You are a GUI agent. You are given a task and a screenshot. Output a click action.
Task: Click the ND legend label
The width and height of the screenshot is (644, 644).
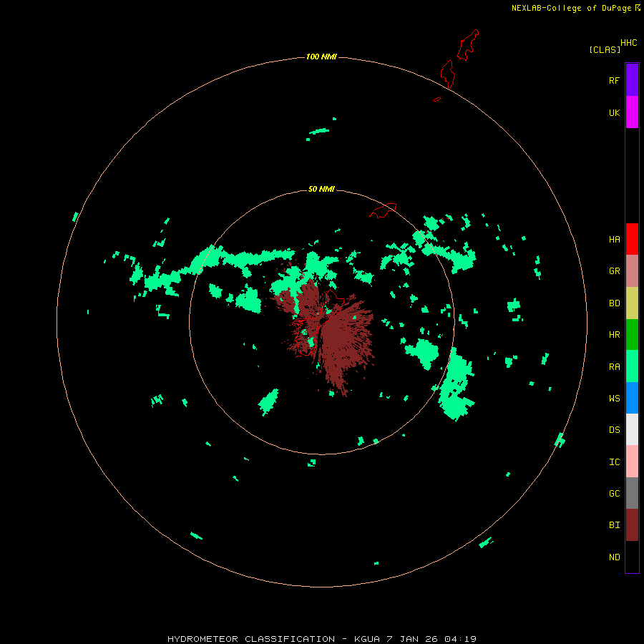[615, 557]
